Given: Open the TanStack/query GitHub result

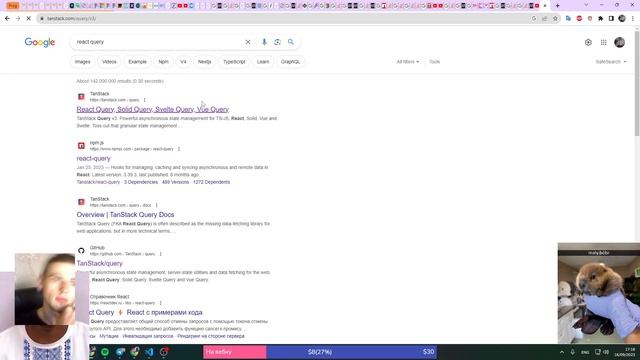Looking at the screenshot, I should click(x=100, y=264).
